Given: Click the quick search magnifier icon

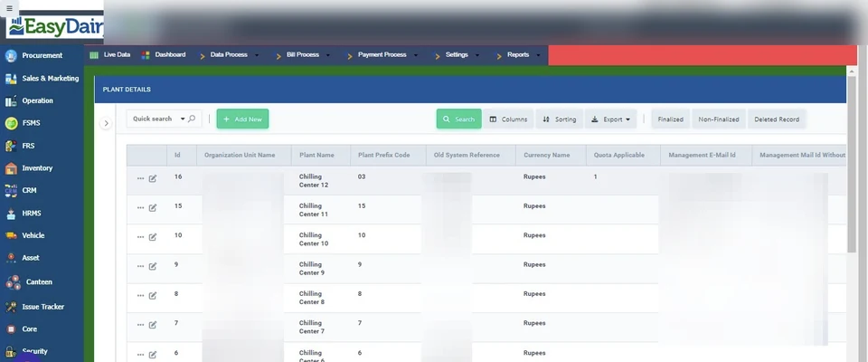Looking at the screenshot, I should 192,119.
